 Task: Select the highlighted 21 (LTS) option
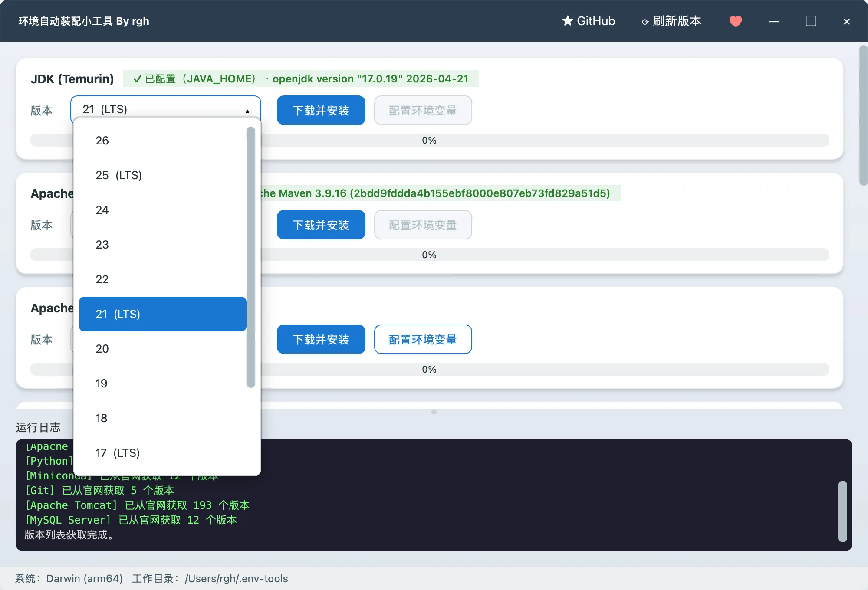click(163, 314)
